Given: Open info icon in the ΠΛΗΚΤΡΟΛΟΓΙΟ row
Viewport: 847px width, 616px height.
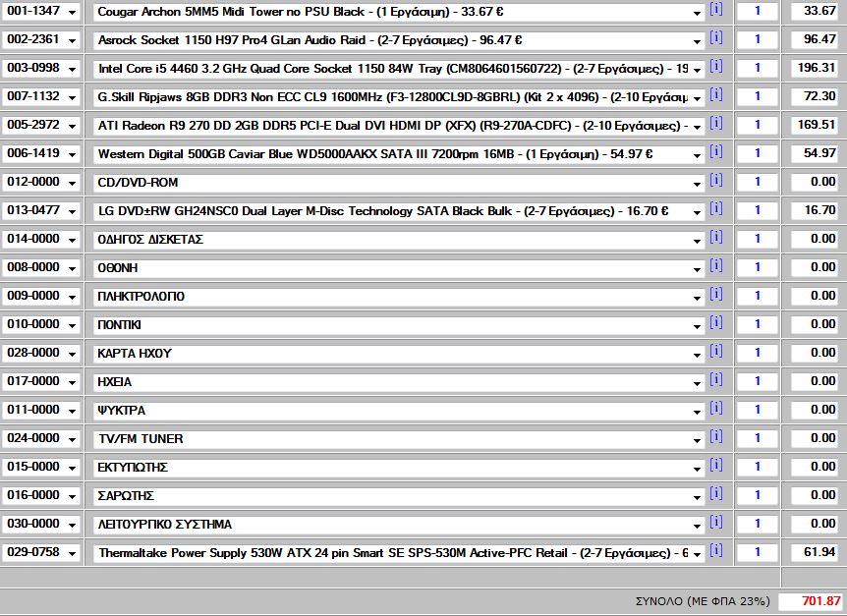Looking at the screenshot, I should (715, 295).
